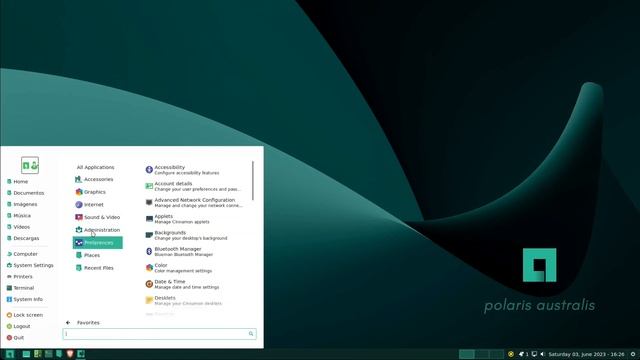
Task: Click the menu launcher button on the panel
Action: coord(10,354)
